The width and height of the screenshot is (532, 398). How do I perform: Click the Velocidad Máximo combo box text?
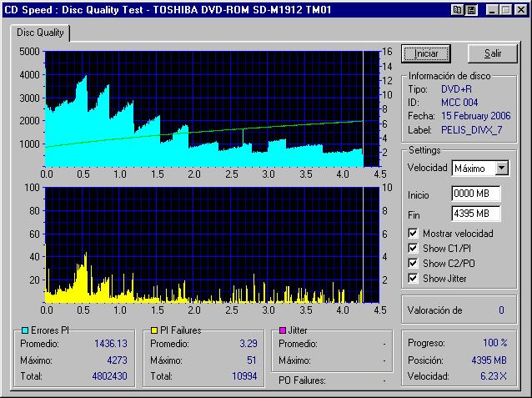(472, 169)
